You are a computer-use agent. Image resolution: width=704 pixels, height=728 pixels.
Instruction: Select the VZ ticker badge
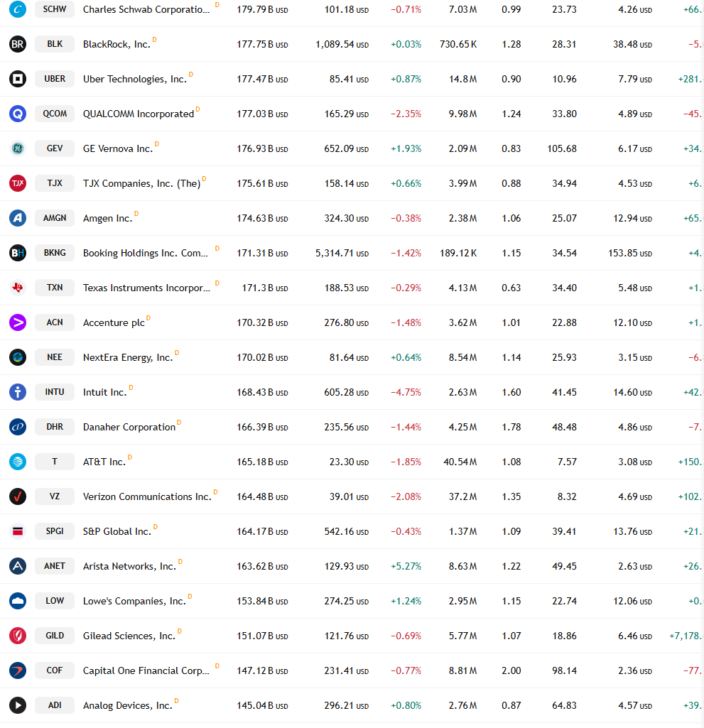pyautogui.click(x=55, y=496)
